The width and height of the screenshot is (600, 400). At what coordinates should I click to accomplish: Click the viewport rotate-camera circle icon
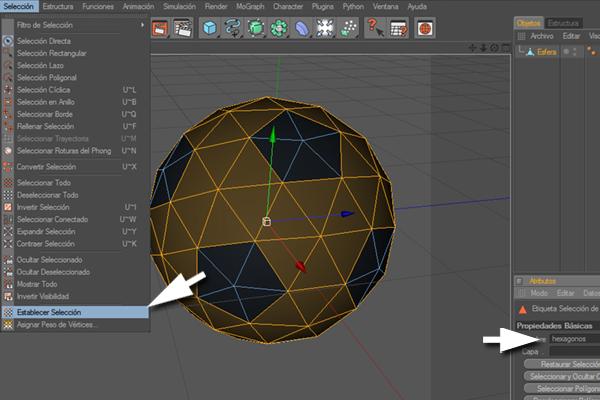[494, 48]
